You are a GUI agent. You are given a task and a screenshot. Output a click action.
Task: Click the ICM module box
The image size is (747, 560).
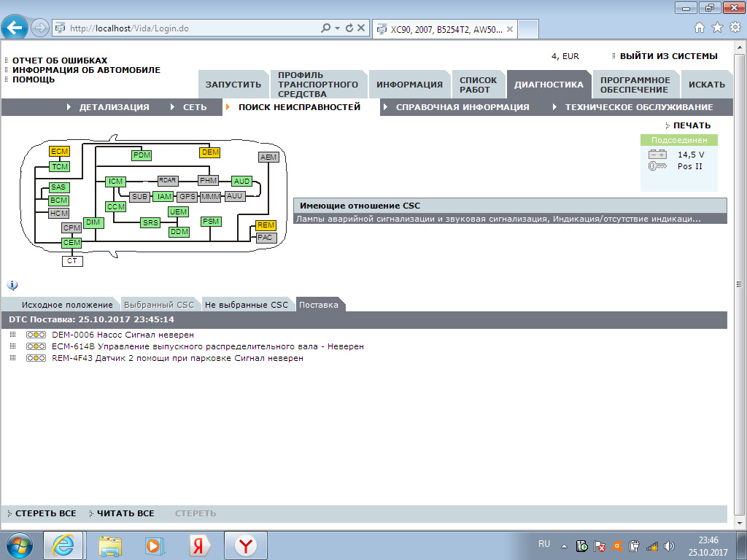click(115, 182)
